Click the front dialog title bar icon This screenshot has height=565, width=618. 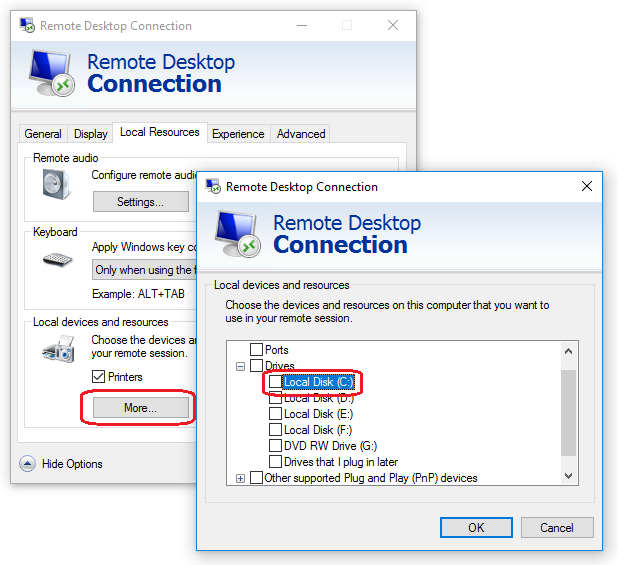(x=212, y=186)
